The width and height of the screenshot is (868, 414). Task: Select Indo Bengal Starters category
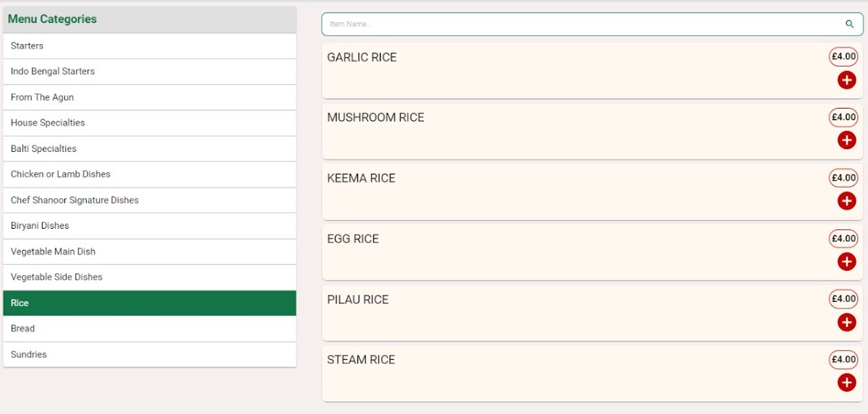click(x=149, y=72)
